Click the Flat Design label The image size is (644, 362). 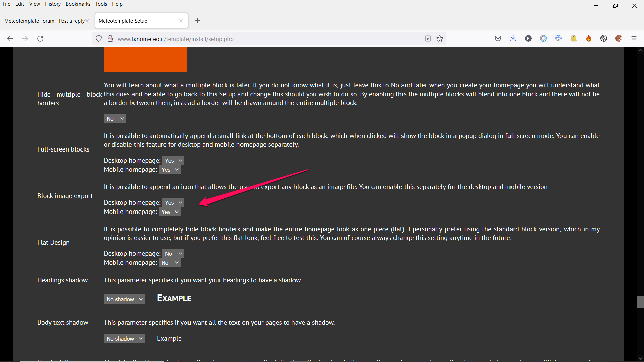tap(53, 243)
